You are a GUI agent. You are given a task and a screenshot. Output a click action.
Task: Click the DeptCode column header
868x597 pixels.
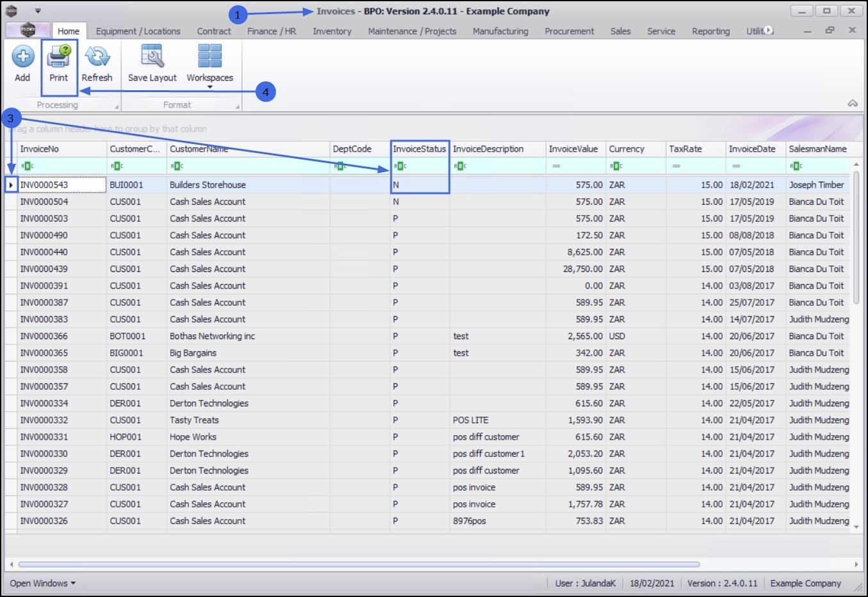point(360,149)
